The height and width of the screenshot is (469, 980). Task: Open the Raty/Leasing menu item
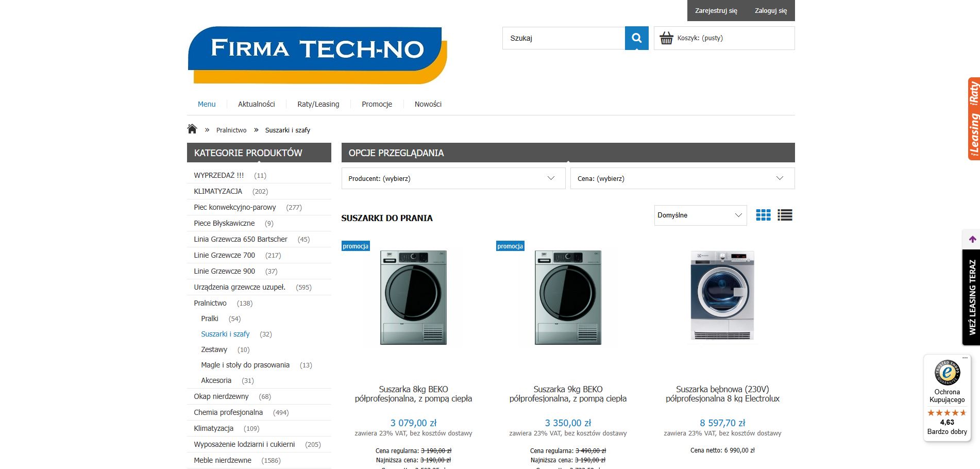tap(318, 104)
